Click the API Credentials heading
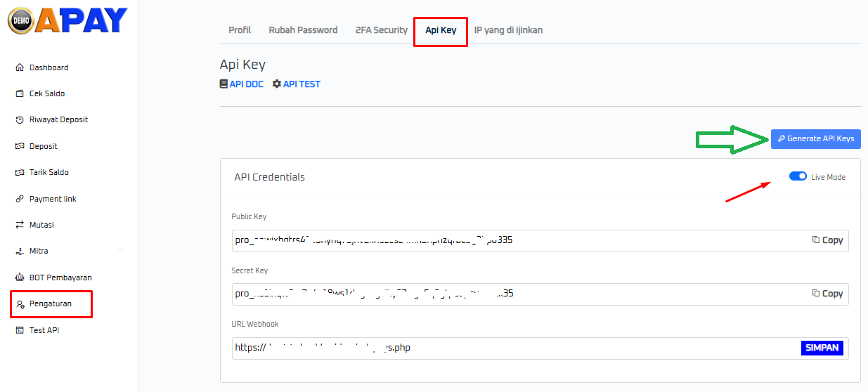Viewport: 868px width, 392px height. point(270,177)
